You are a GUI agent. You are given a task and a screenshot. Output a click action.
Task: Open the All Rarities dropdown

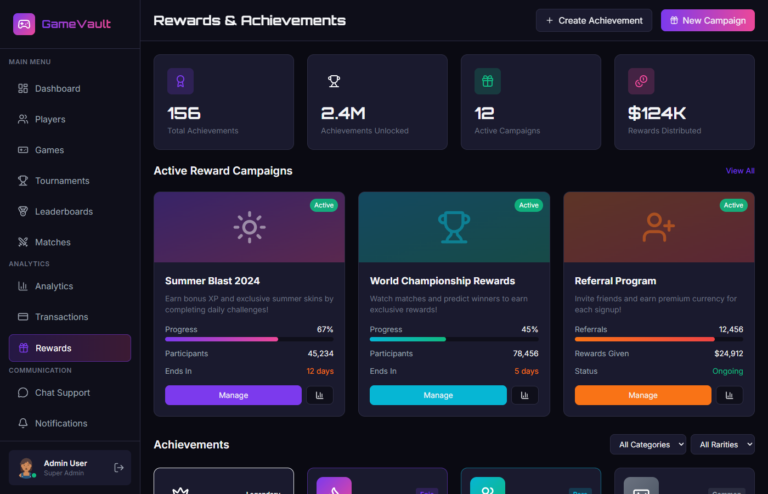(722, 445)
